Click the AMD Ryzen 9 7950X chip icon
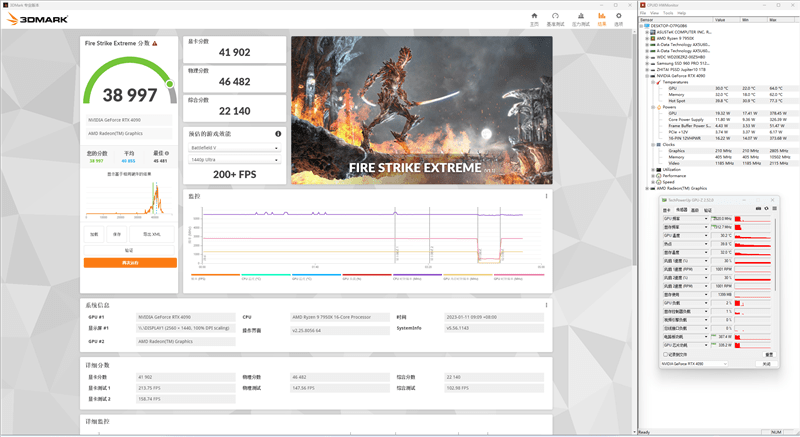800x437 pixels. (x=653, y=38)
